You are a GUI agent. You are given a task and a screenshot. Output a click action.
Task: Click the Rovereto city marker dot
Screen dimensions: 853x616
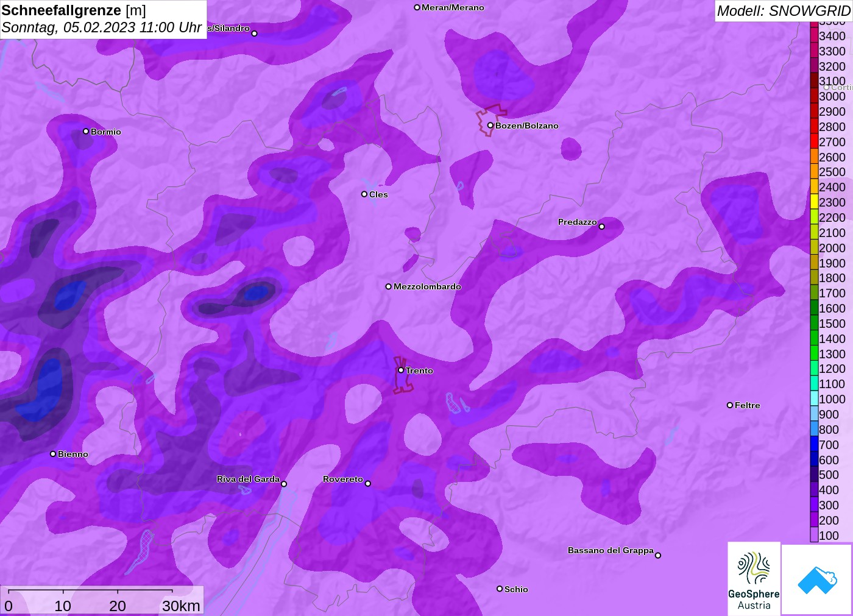tap(367, 484)
